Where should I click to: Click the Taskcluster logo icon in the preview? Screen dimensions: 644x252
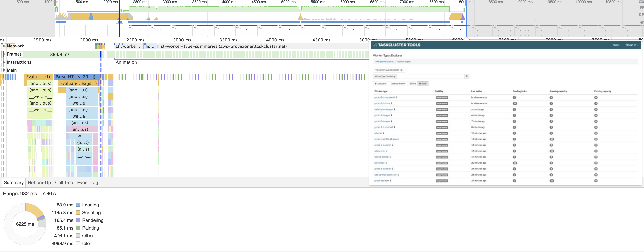pos(375,45)
